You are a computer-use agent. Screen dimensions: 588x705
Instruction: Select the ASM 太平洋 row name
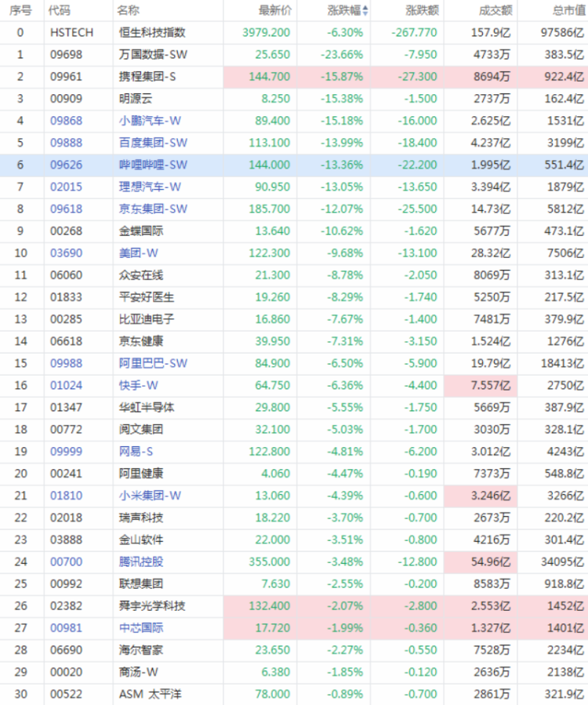point(151,694)
